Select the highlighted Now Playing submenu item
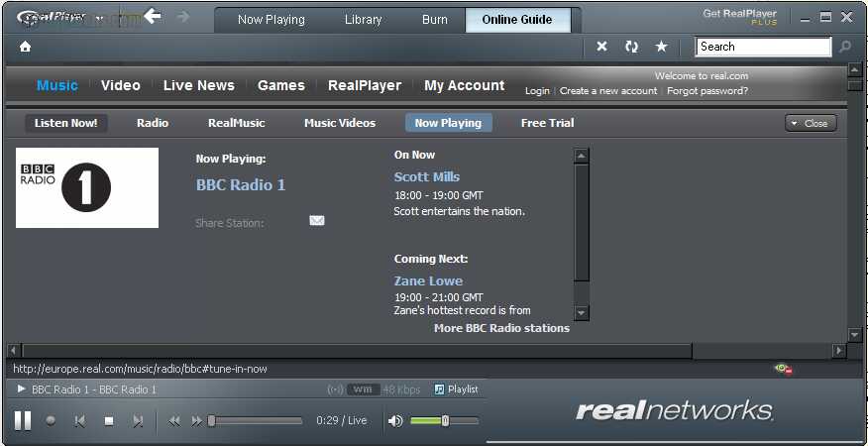Image resolution: width=868 pixels, height=446 pixels. pos(449,123)
